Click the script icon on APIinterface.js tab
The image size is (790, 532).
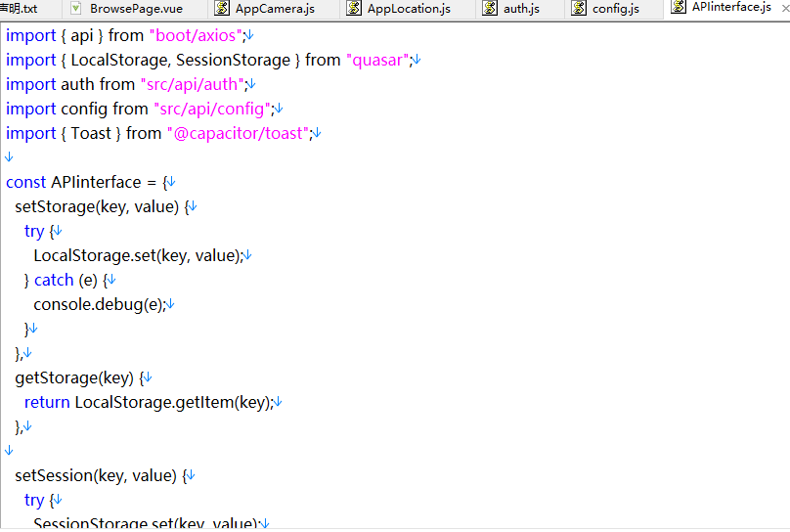click(x=679, y=7)
